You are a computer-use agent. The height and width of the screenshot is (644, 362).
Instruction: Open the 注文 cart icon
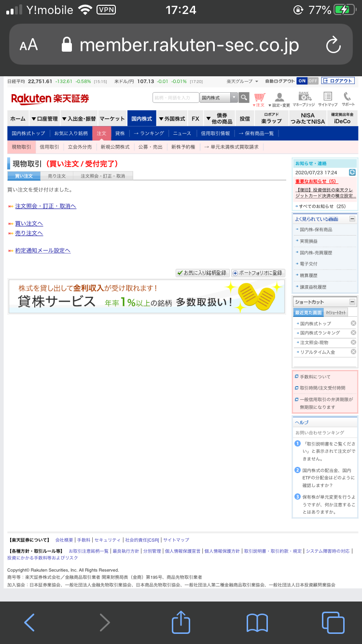point(260,99)
